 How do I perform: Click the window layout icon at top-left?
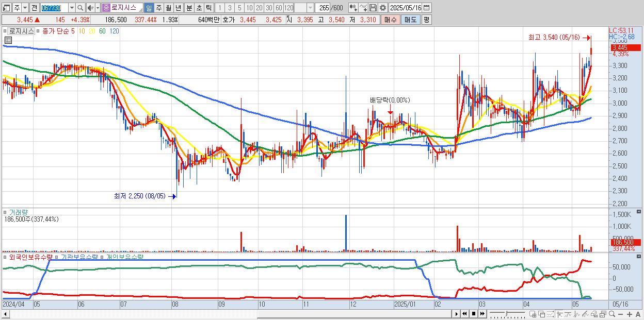click(7, 8)
